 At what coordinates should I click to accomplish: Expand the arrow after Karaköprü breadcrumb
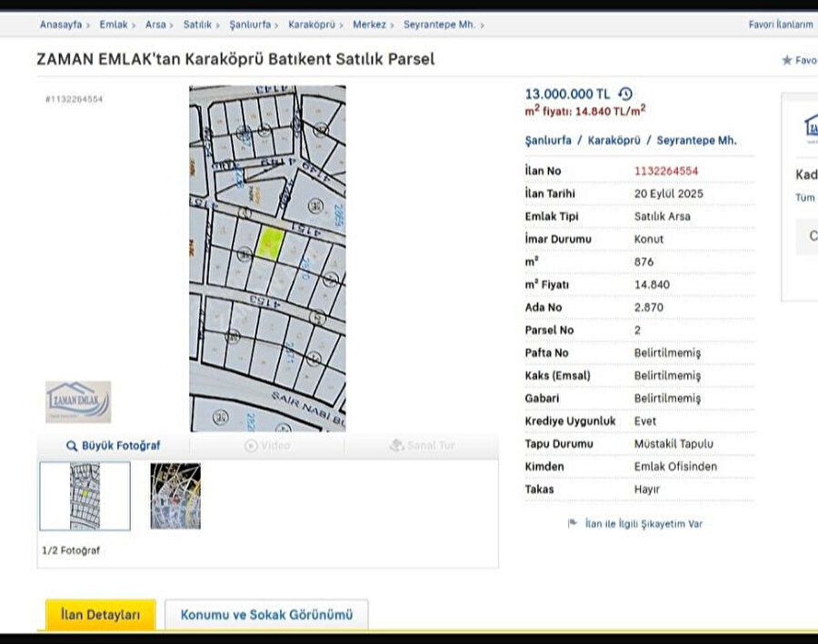(x=343, y=25)
